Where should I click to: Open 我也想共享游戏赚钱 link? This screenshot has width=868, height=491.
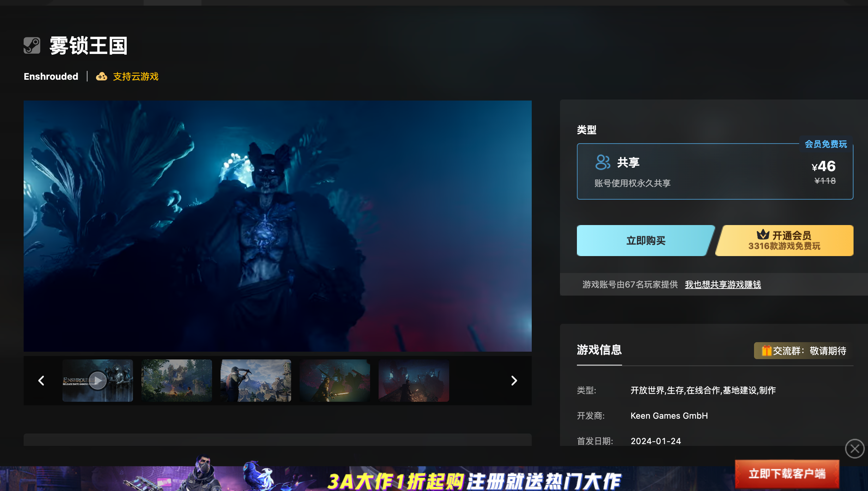point(723,284)
